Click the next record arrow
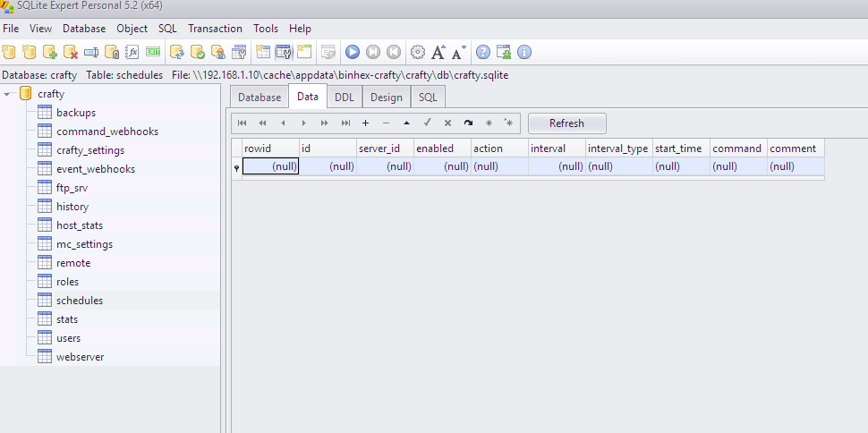This screenshot has height=433, width=868. click(x=304, y=123)
